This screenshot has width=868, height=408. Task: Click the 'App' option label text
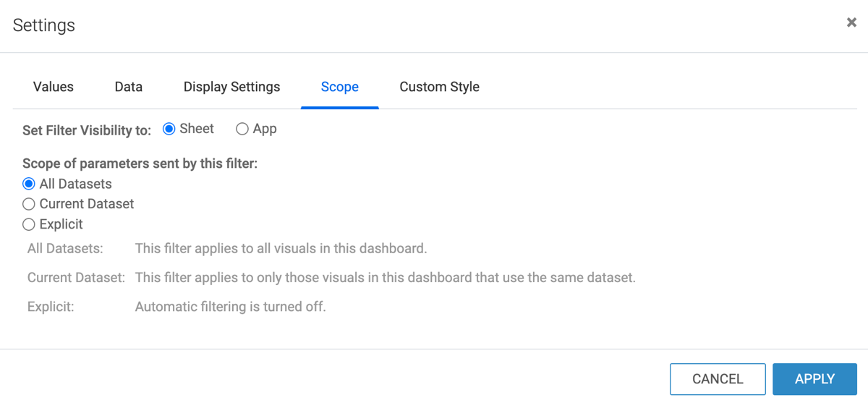pos(265,129)
